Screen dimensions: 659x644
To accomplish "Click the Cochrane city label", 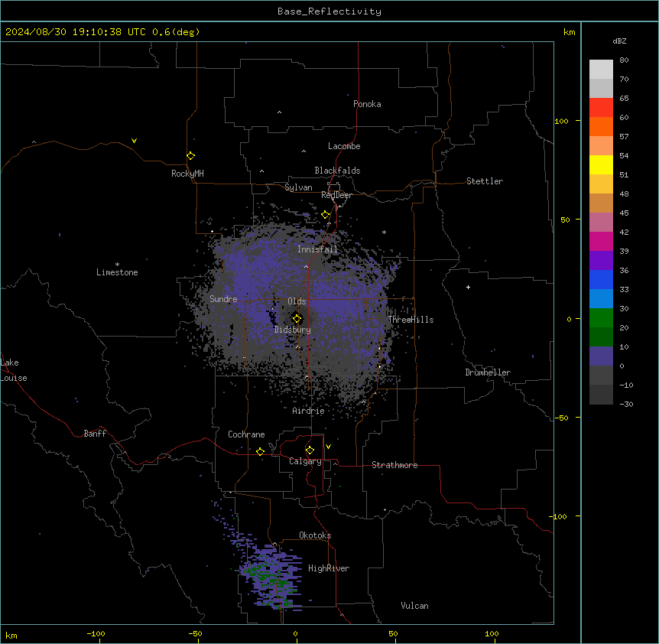I will coord(246,434).
